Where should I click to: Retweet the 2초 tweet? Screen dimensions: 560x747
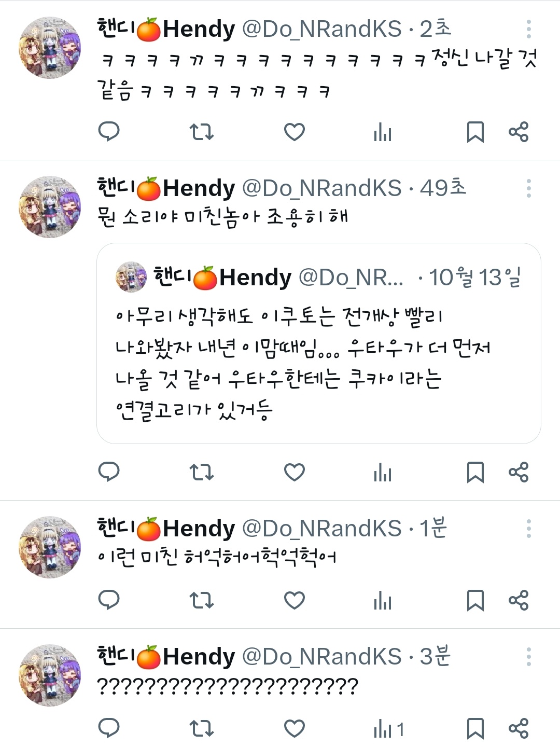click(x=201, y=132)
